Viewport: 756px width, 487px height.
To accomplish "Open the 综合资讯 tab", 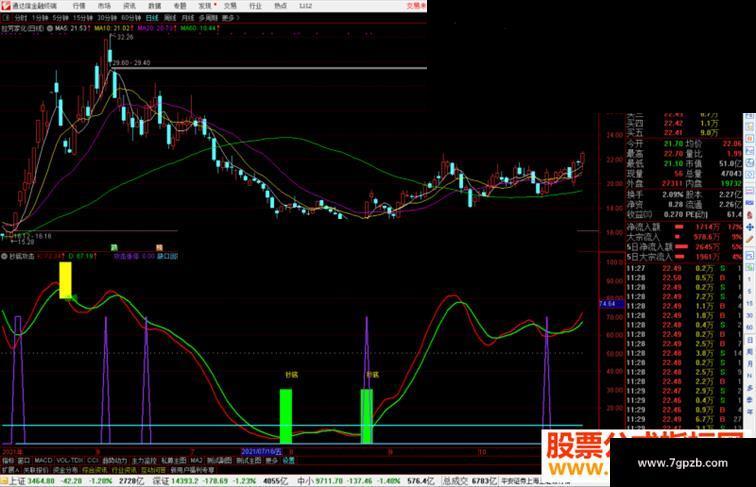I will [95, 470].
